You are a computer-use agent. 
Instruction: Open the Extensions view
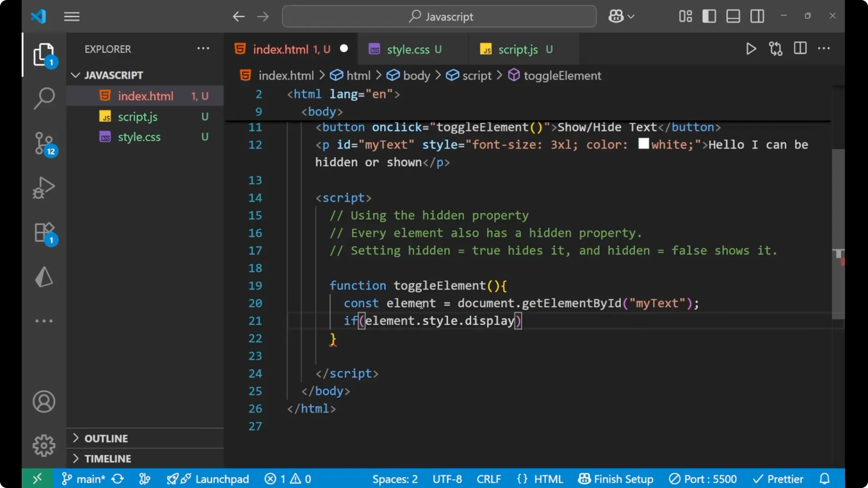(x=44, y=232)
